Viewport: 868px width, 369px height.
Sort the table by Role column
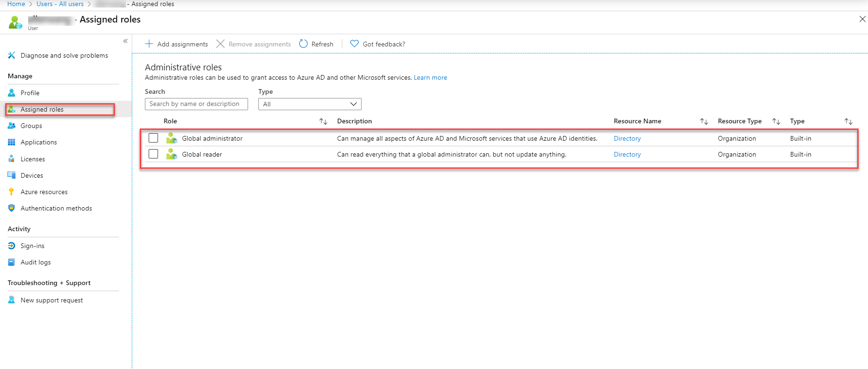click(323, 121)
